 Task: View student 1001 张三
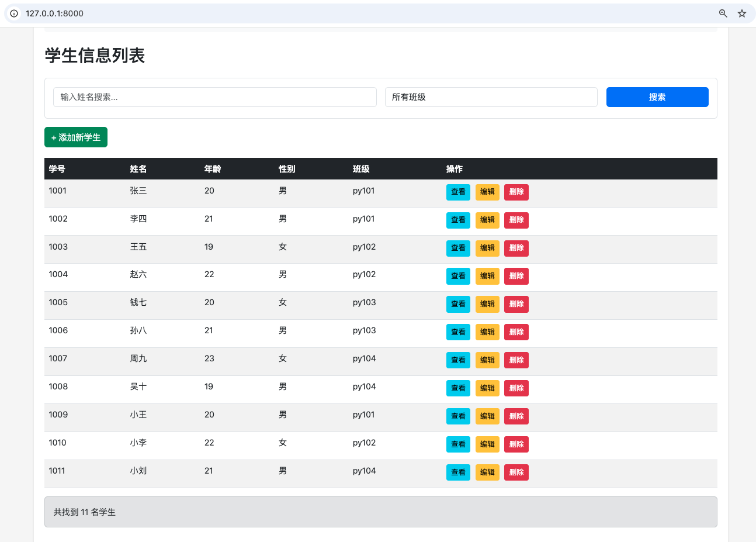[x=458, y=192]
